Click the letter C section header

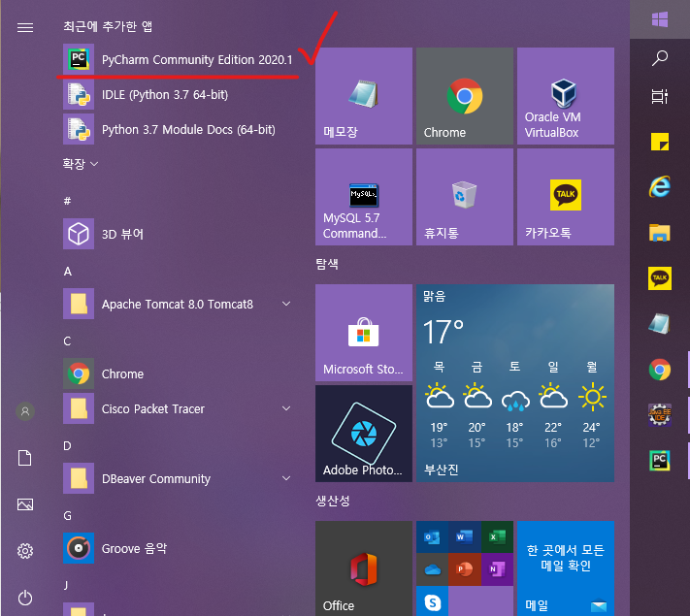tap(67, 341)
